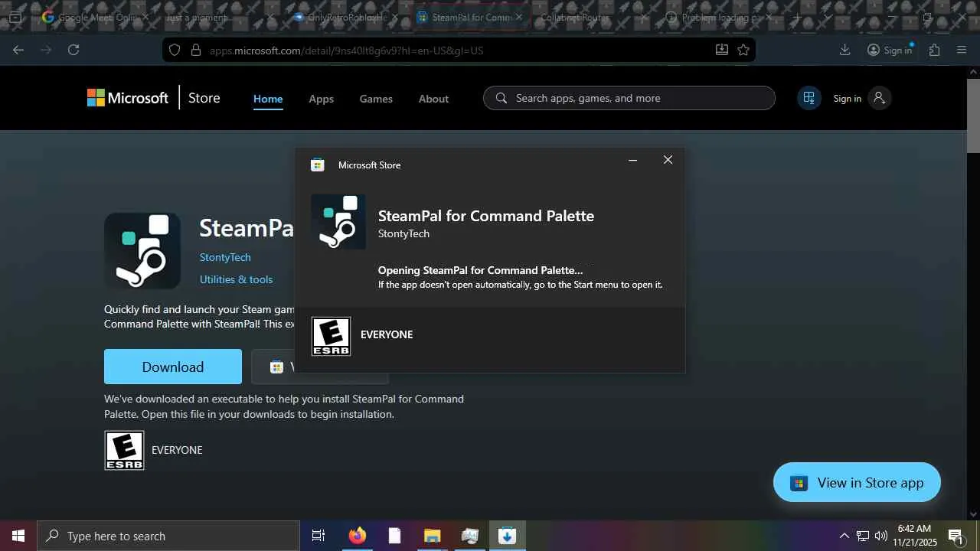The image size is (980, 551).
Task: Click the user avatar icon
Action: pos(879,98)
